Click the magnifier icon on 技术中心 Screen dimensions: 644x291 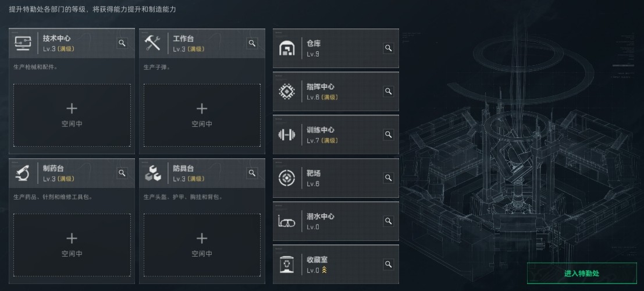(122, 43)
